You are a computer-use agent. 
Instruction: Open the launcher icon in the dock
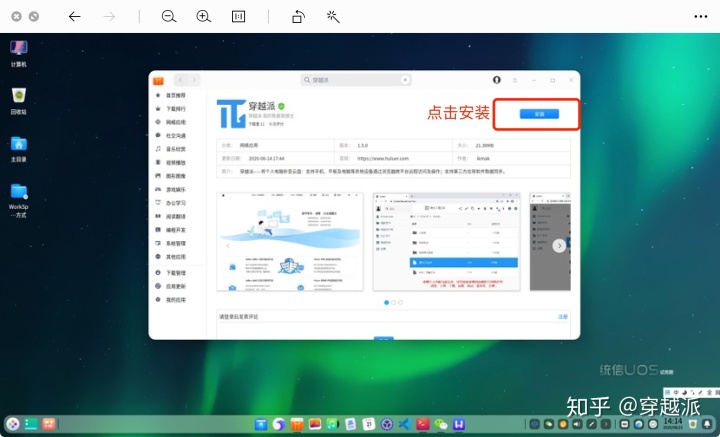[13, 424]
